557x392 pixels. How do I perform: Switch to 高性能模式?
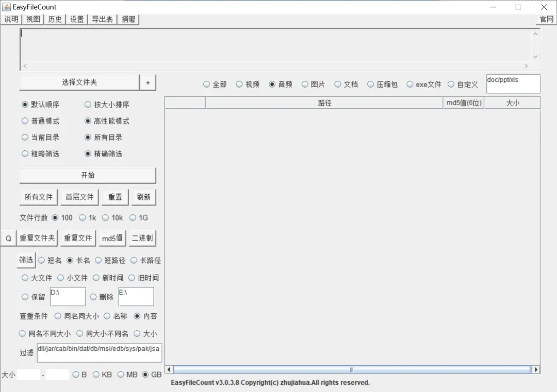(x=107, y=121)
